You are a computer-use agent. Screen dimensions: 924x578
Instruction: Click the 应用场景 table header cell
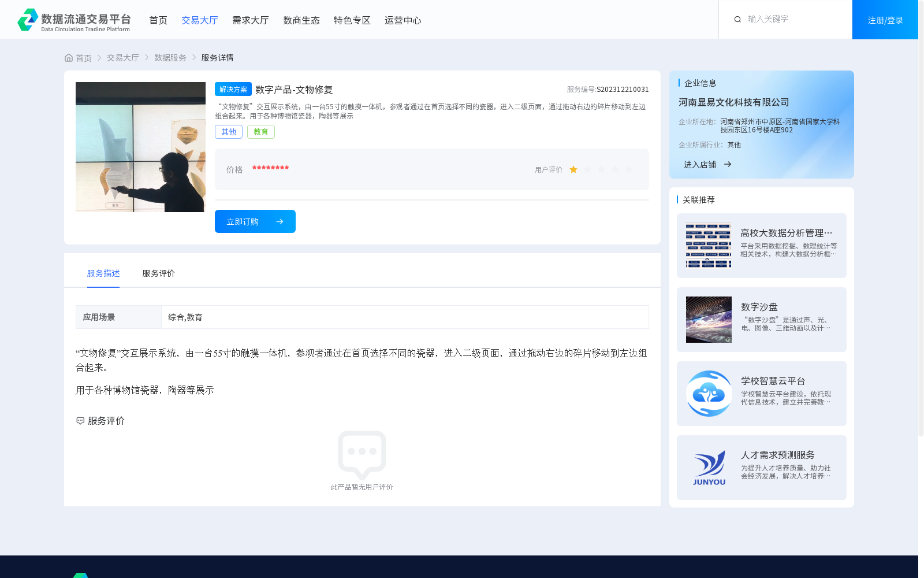[118, 317]
